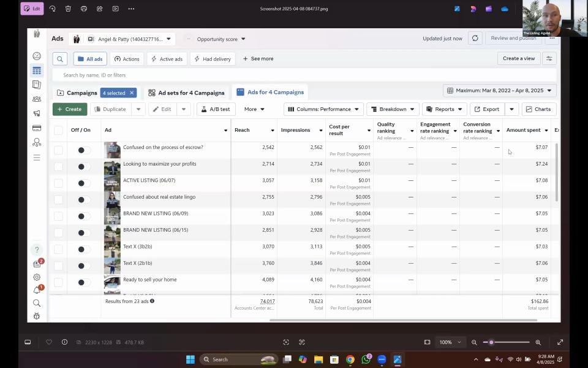
Task: Click the Edit button in Photos toolbar
Action: click(x=32, y=9)
